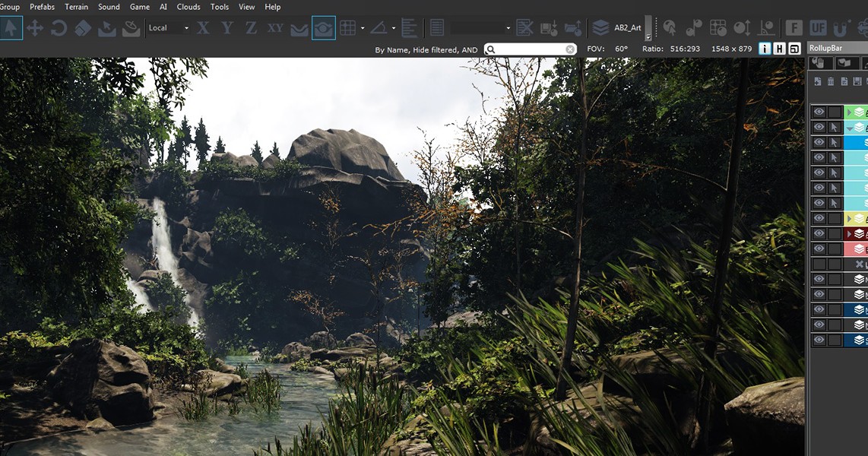
Task: Lock movement to the XY plane
Action: [x=275, y=27]
